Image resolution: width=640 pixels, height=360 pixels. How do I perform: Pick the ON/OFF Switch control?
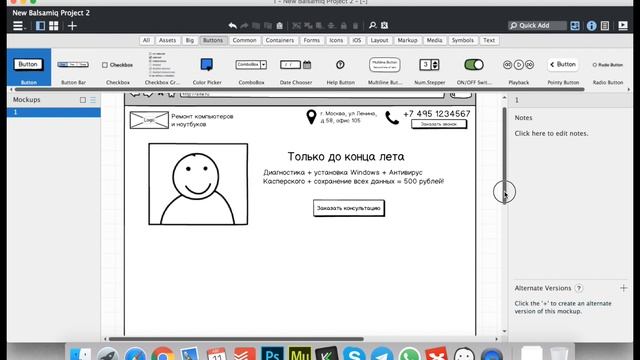[474, 67]
